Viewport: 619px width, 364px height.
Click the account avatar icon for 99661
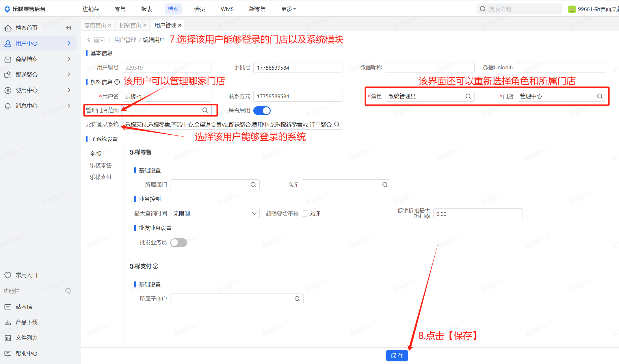[572, 9]
